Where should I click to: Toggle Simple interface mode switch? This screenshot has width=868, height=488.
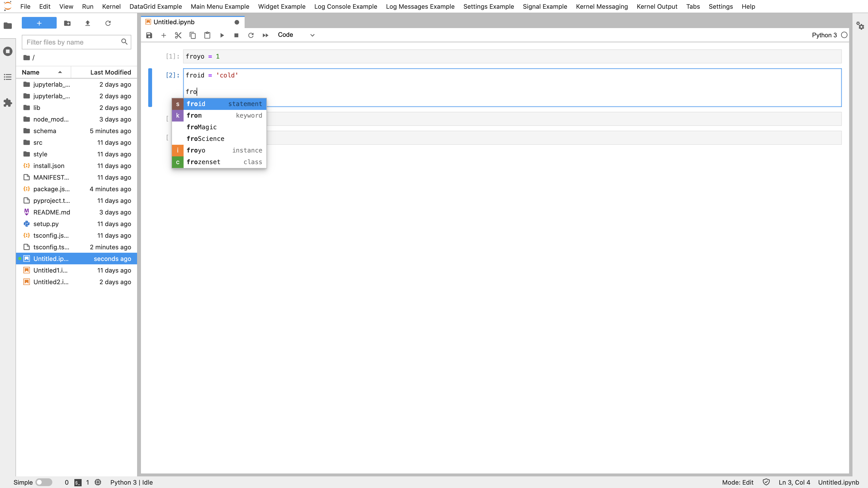(x=43, y=482)
